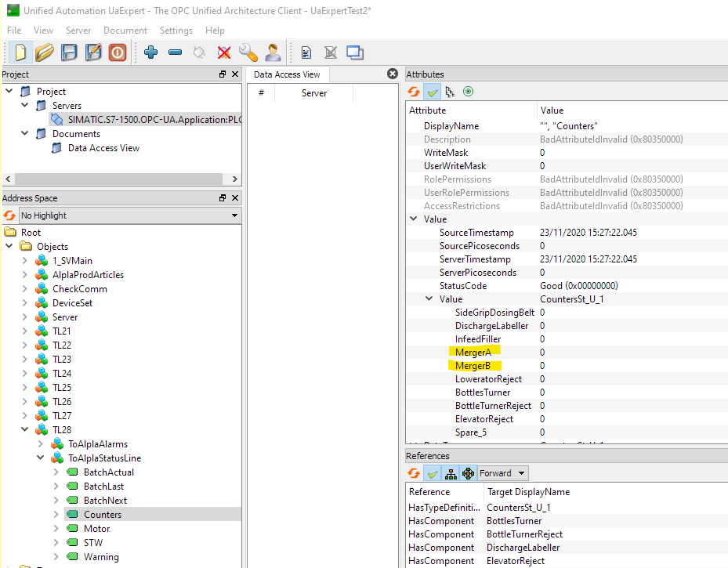Viewport: 728px width, 568px height.
Task: Open project folder icon in toolbar
Action: tap(44, 52)
